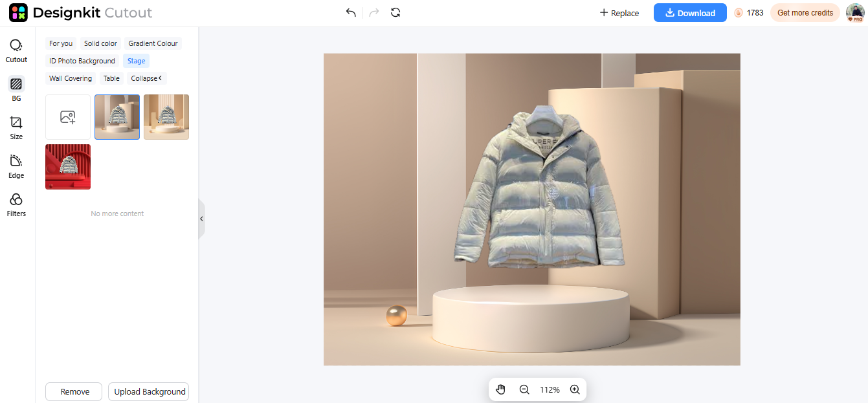The width and height of the screenshot is (868, 403).
Task: Open the Edge tool in sidebar
Action: pos(16,166)
